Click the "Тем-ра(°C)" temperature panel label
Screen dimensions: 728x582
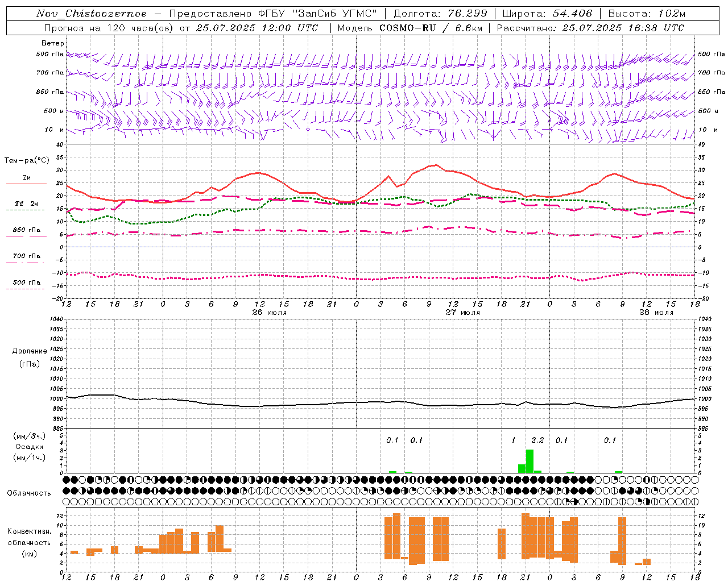pyautogui.click(x=27, y=161)
